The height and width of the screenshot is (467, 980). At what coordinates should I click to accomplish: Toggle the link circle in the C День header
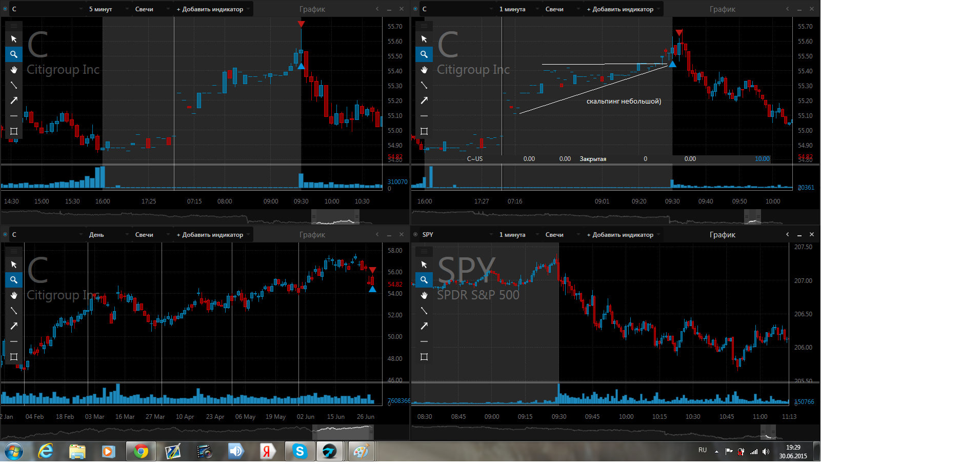coord(6,234)
